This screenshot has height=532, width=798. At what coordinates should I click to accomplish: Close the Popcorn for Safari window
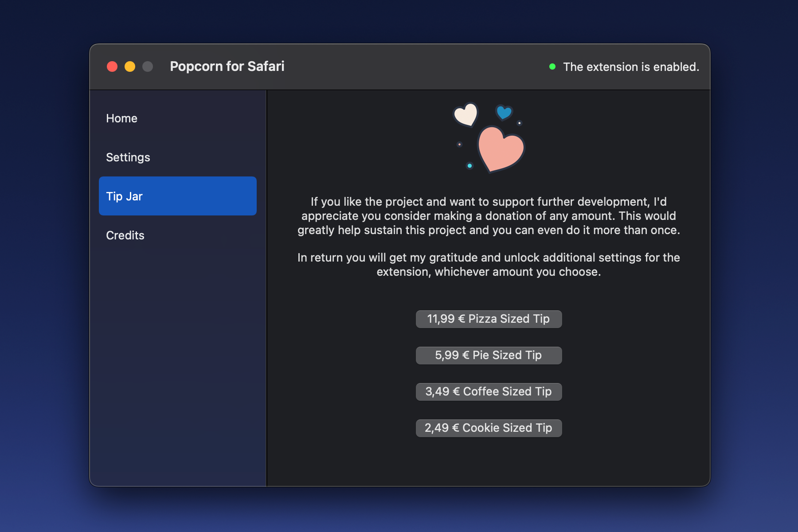pos(112,66)
